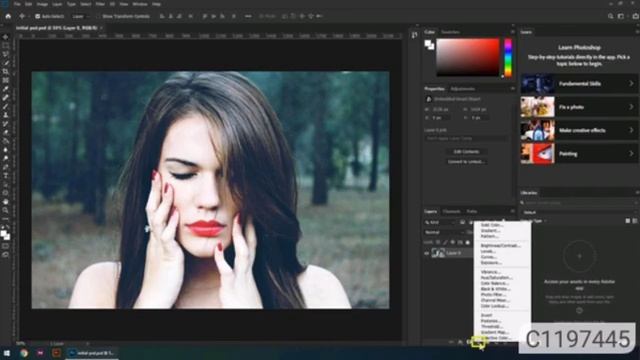Expand the Fix a photo chevron

point(631,107)
